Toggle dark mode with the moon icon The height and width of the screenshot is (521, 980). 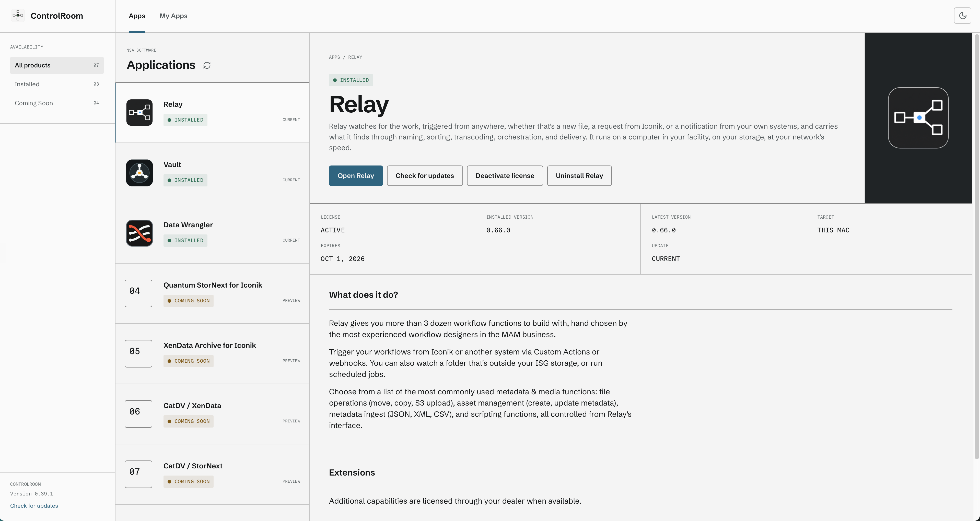(x=963, y=16)
